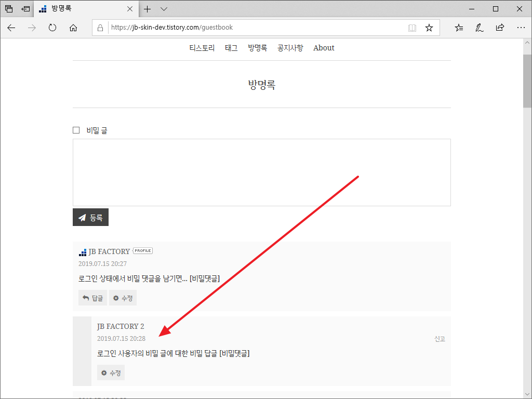Screen dimensions: 532x399
Task: Submit with the 등록 button
Action: coord(90,217)
